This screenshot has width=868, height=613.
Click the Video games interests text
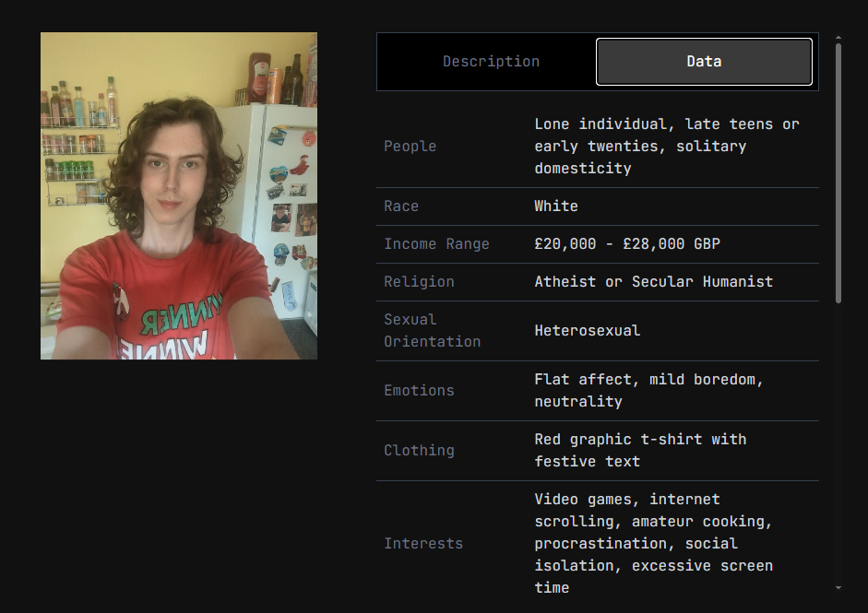coord(654,543)
